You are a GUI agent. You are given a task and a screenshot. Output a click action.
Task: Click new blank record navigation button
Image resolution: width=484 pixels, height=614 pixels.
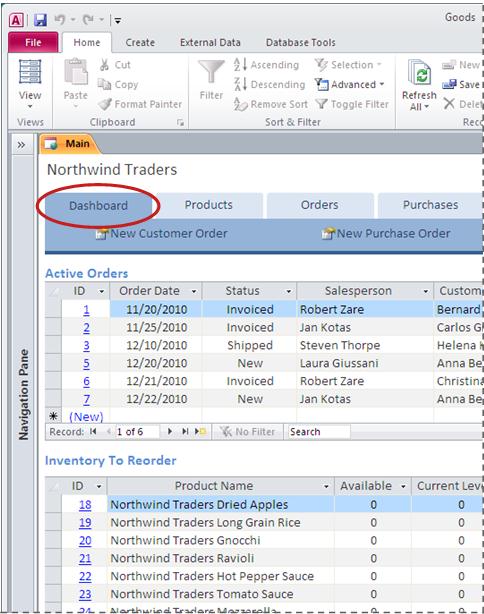pyautogui.click(x=200, y=432)
